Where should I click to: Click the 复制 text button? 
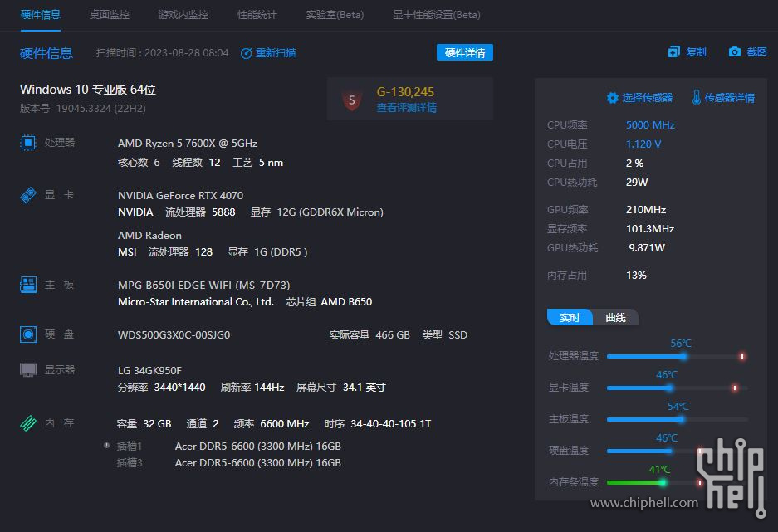(x=696, y=52)
